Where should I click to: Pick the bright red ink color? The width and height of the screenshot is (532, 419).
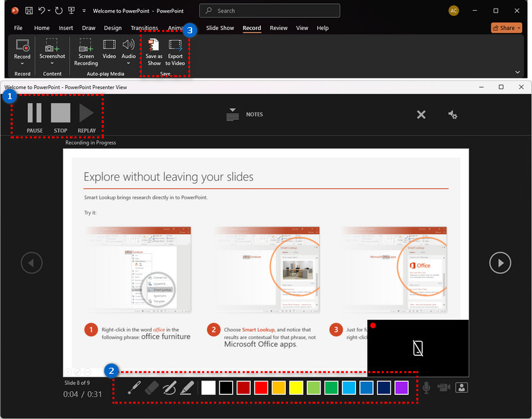pyautogui.click(x=261, y=388)
